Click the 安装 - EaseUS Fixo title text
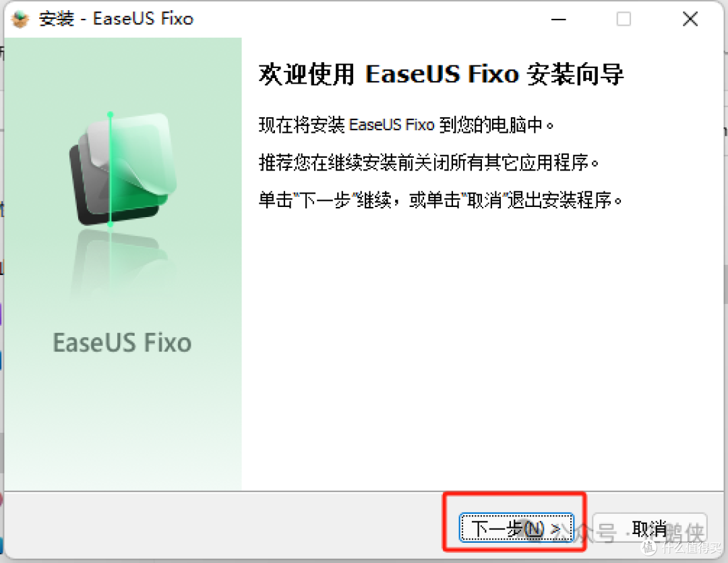This screenshot has height=563, width=728. (116, 19)
